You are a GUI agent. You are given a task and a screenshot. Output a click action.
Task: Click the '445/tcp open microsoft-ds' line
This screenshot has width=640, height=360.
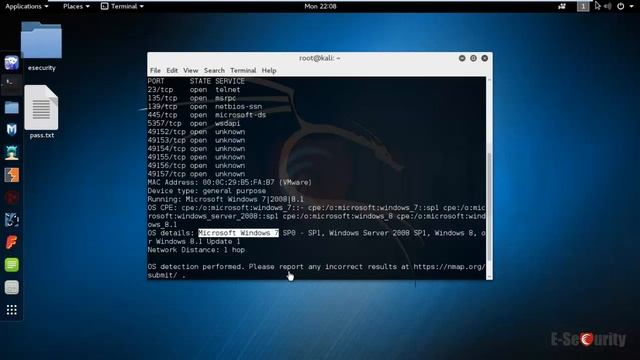[207, 115]
